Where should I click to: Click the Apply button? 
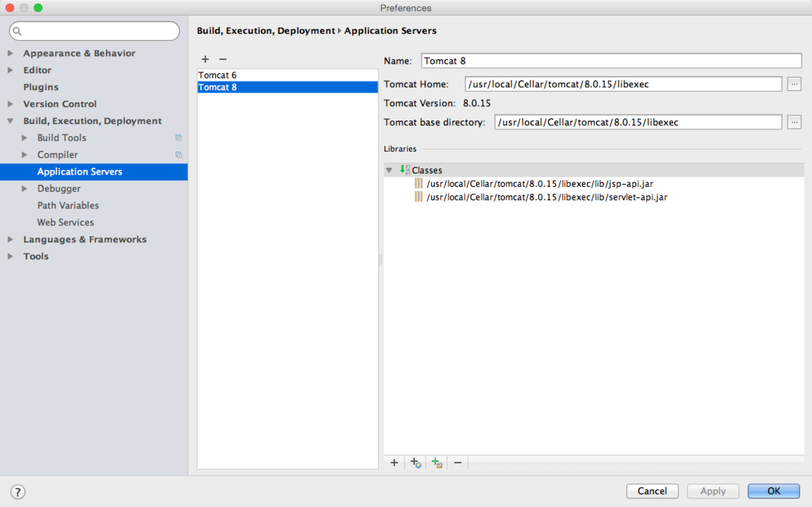tap(713, 491)
